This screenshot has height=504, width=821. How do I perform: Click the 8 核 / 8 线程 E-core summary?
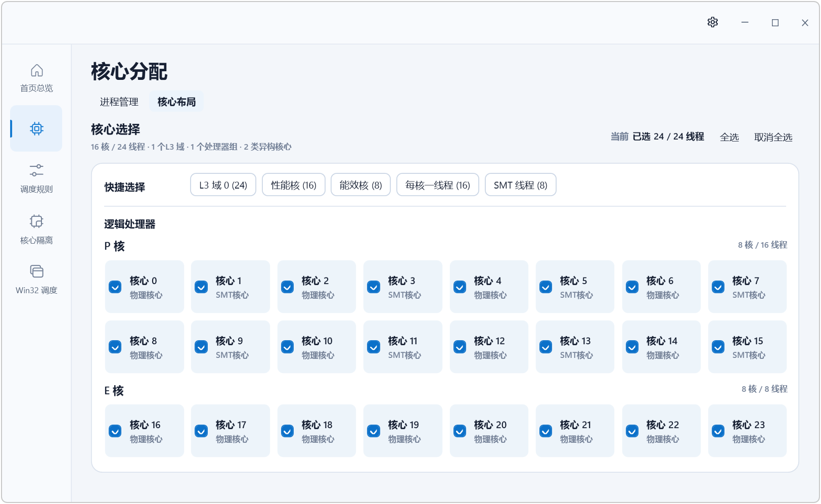764,389
